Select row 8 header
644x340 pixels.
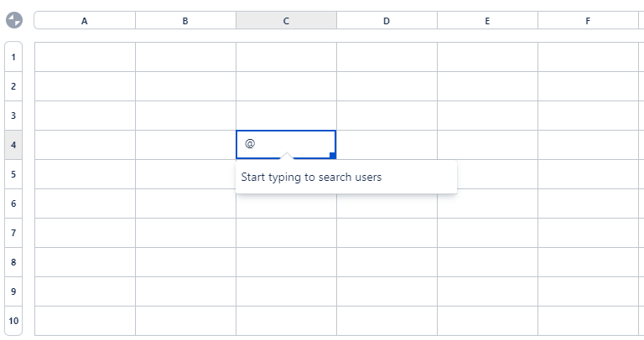tap(14, 262)
